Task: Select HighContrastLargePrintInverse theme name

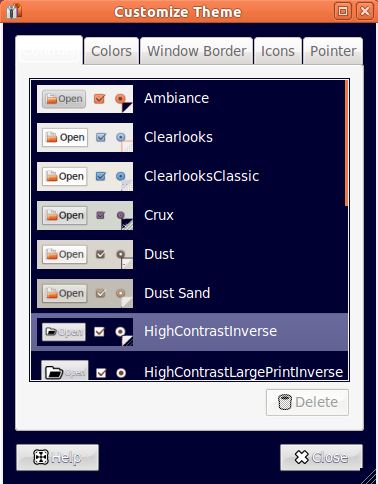Action: (x=243, y=372)
